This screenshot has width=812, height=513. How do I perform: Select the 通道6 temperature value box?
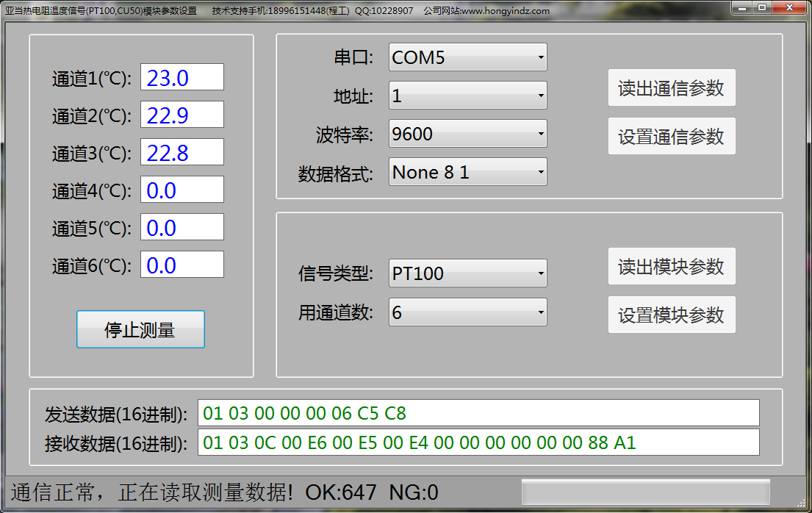(182, 265)
